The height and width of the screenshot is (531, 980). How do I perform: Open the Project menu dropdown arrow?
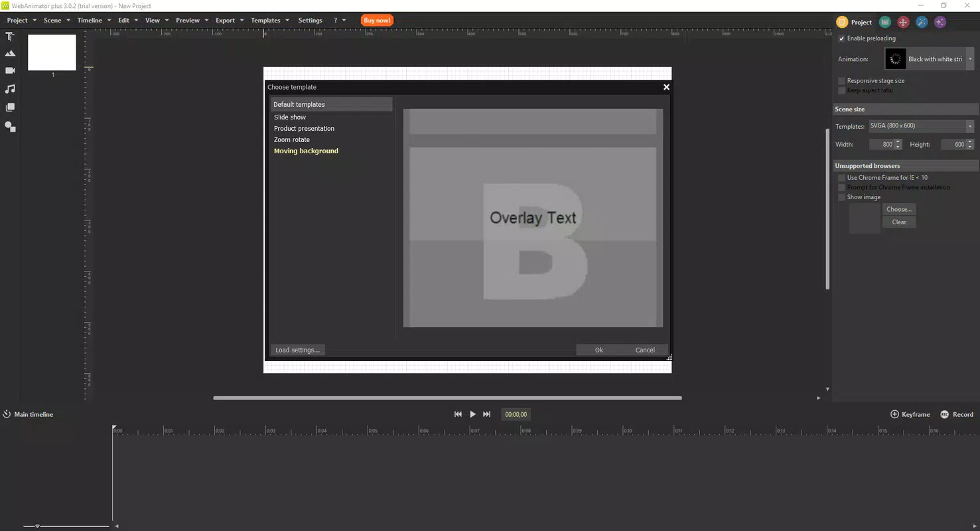pos(35,21)
